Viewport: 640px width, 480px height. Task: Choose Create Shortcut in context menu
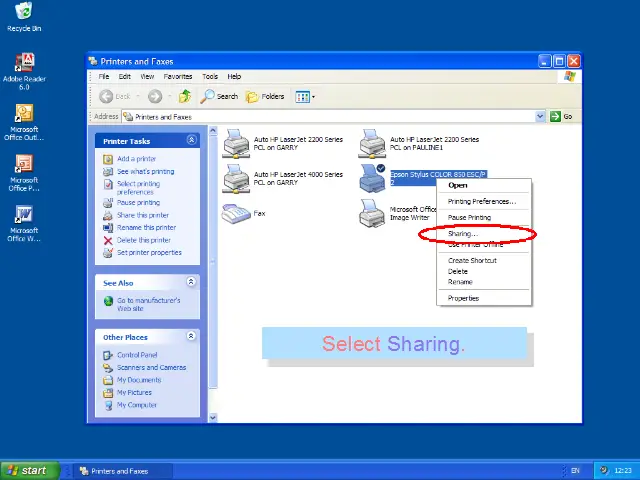point(484,260)
